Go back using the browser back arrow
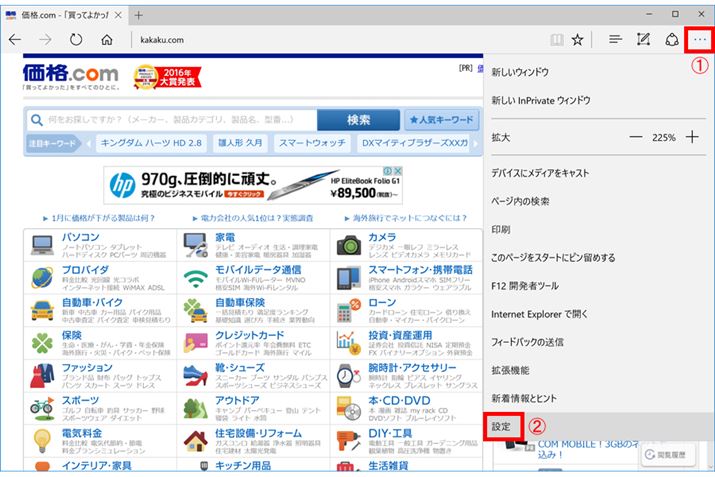Screen dimensions: 715x477 coord(15,40)
